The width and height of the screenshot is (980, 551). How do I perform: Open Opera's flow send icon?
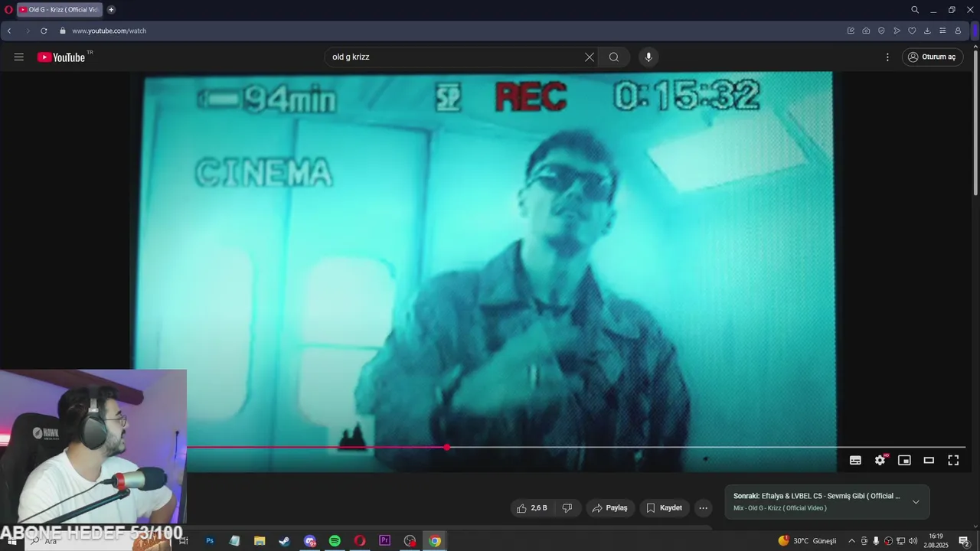point(897,31)
